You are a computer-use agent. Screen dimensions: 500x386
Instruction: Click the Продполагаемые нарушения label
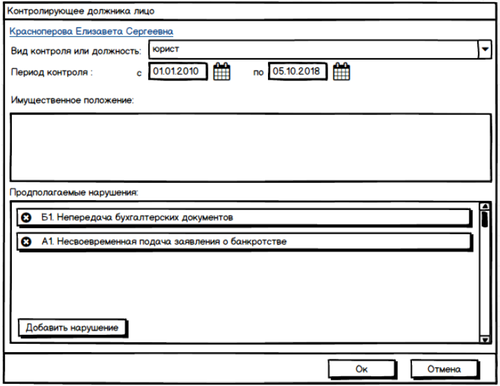(74, 192)
